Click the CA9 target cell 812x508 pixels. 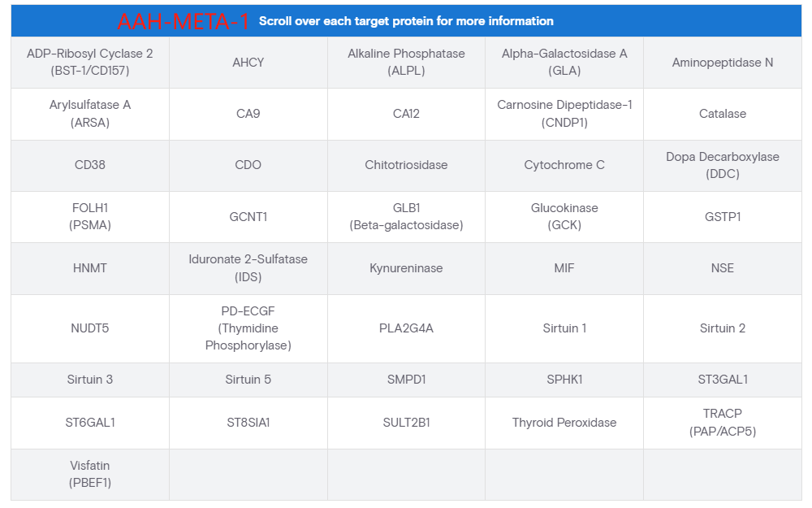click(248, 114)
